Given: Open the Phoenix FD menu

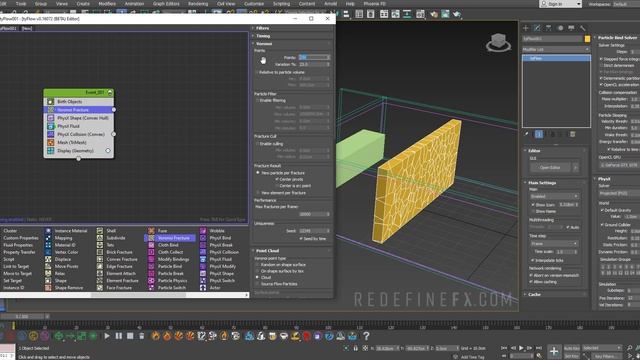Looking at the screenshot, I should 374,4.
